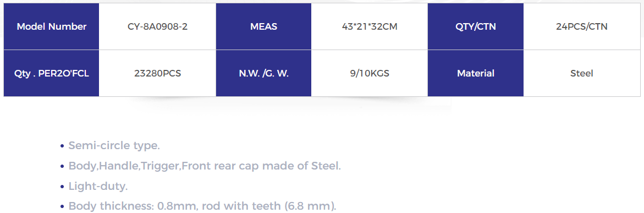Viewport: 644px width, 213px height.
Task: Click the Material header cell
Action: click(476, 74)
